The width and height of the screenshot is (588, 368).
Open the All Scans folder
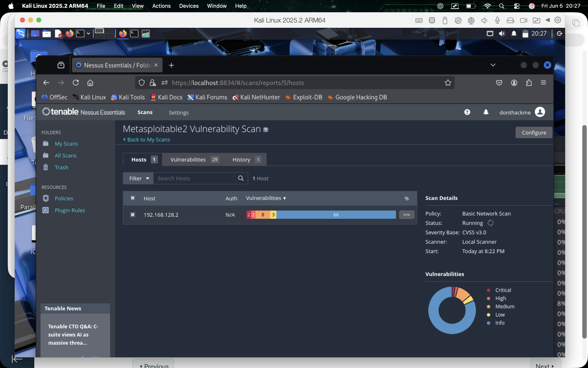pos(65,156)
